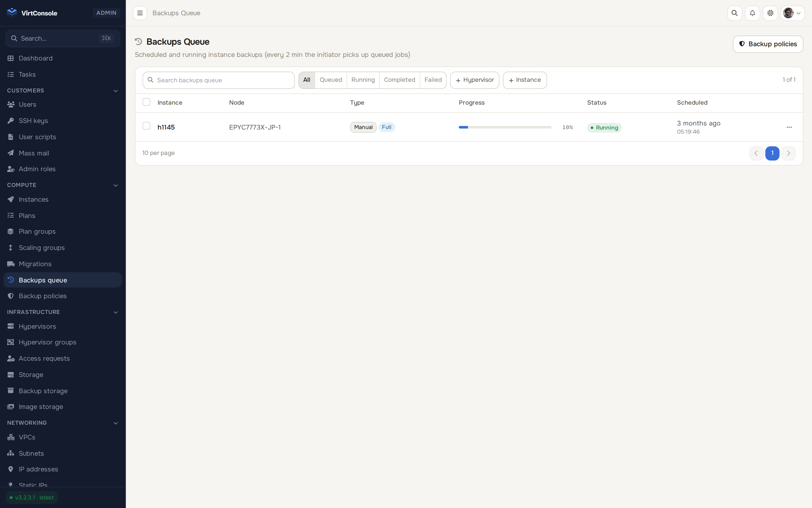Open IP addresses page
The image size is (812, 508).
[63, 469]
